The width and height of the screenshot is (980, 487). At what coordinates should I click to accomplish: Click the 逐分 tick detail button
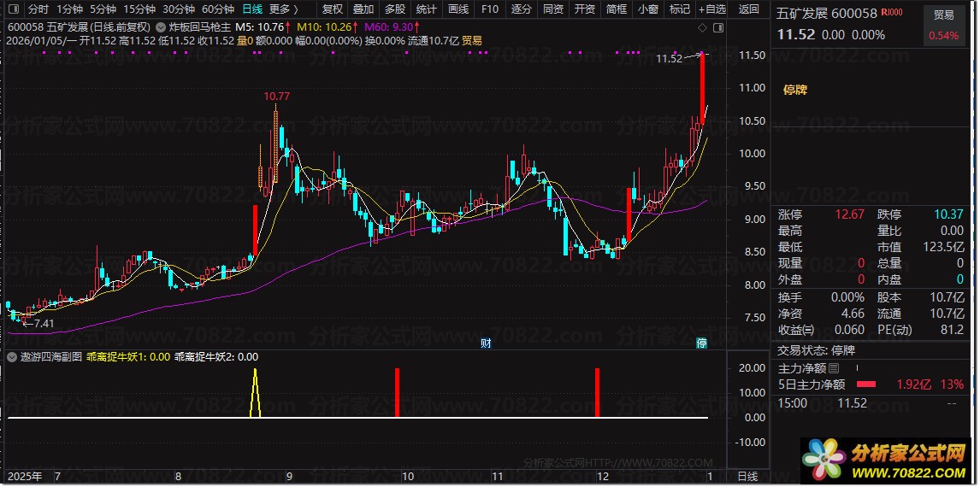coord(522,9)
